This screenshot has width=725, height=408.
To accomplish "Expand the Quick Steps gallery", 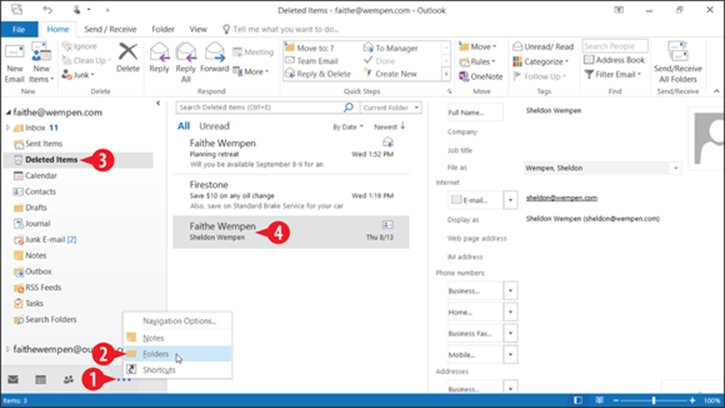I will tap(446, 74).
